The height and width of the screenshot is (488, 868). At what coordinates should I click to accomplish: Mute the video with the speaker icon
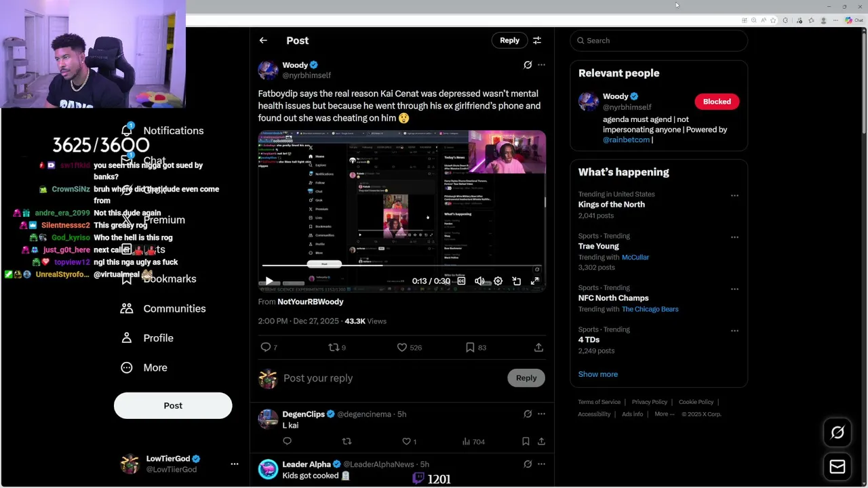[479, 281]
